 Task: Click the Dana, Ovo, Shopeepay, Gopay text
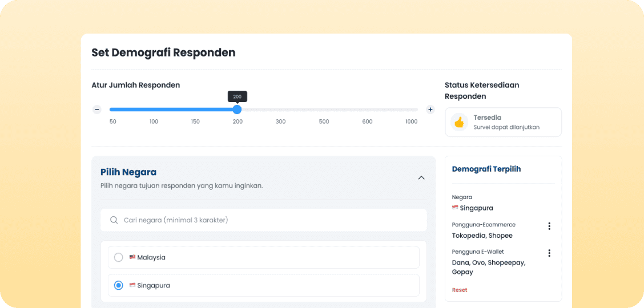click(x=489, y=267)
